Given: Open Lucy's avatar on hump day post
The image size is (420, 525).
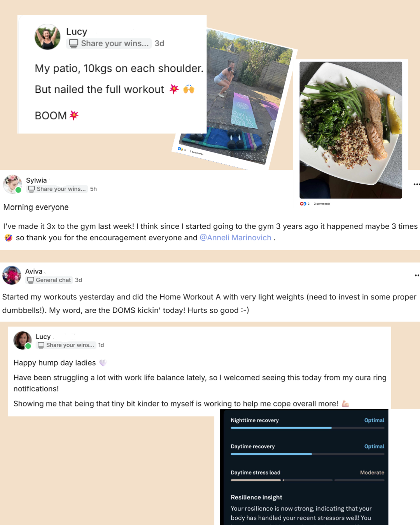Looking at the screenshot, I should click(23, 340).
